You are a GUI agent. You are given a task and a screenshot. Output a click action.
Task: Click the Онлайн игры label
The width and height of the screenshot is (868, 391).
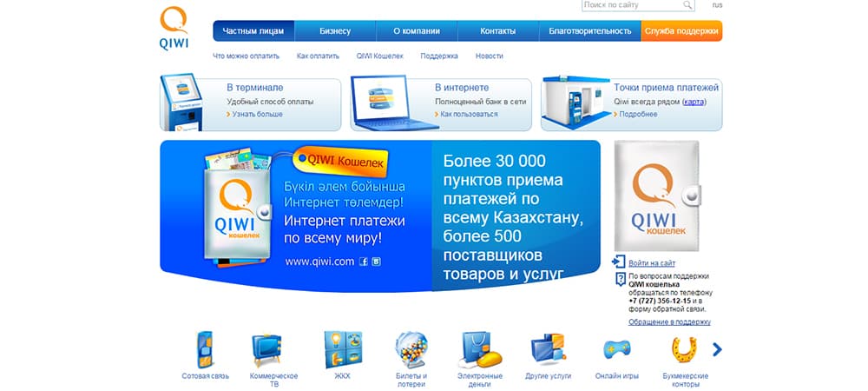(616, 375)
